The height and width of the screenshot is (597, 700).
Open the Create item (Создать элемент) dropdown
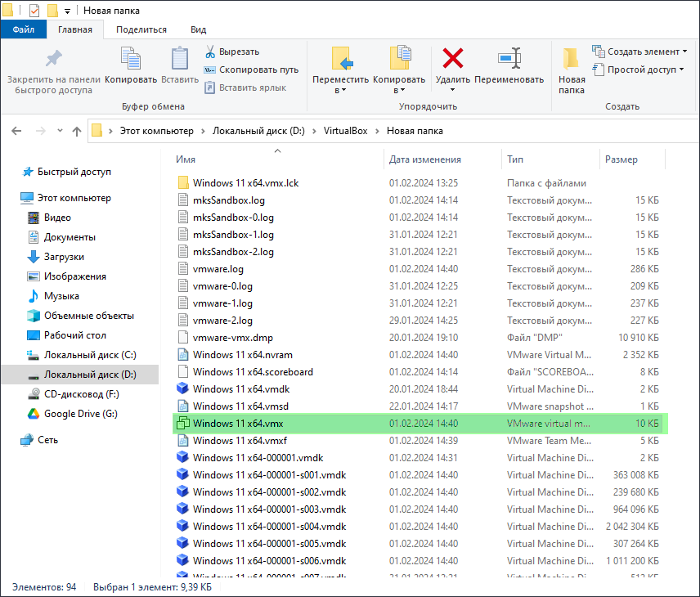[x=639, y=52]
